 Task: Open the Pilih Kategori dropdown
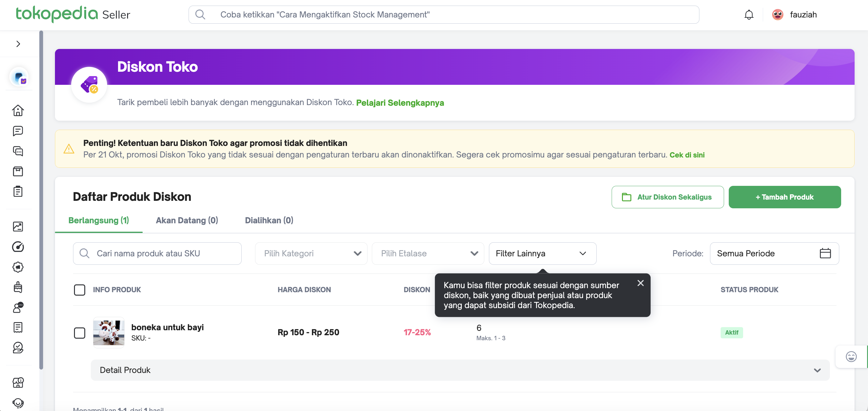coord(311,254)
